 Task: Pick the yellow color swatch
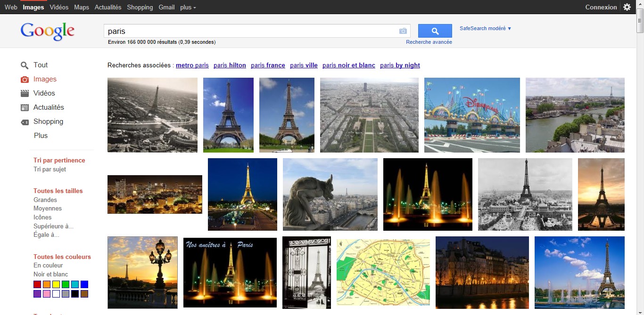(x=56, y=284)
